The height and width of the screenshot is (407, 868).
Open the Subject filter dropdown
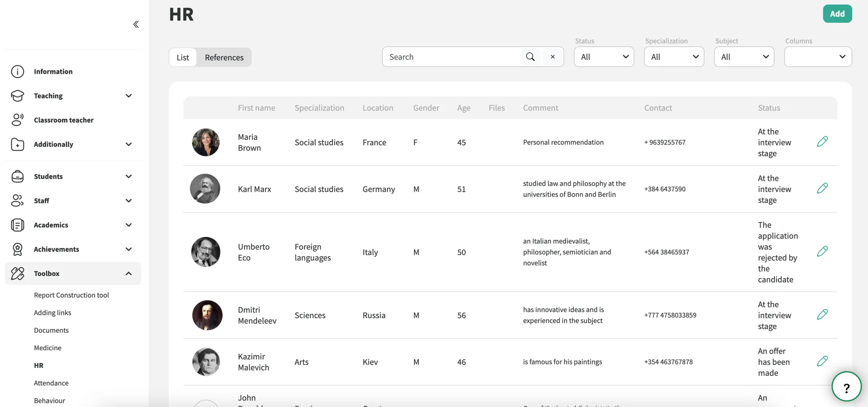744,57
